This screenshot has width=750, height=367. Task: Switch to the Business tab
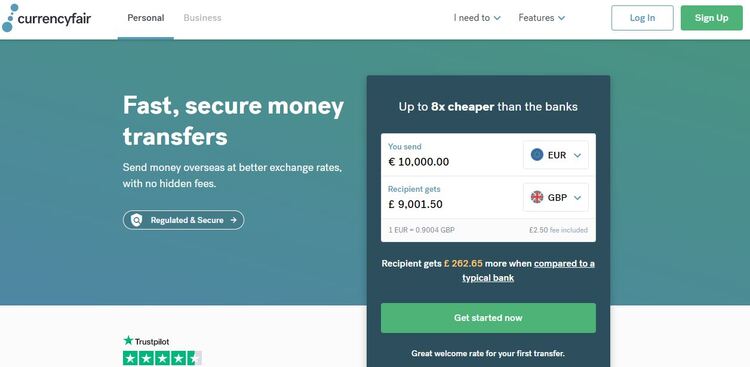click(x=202, y=18)
